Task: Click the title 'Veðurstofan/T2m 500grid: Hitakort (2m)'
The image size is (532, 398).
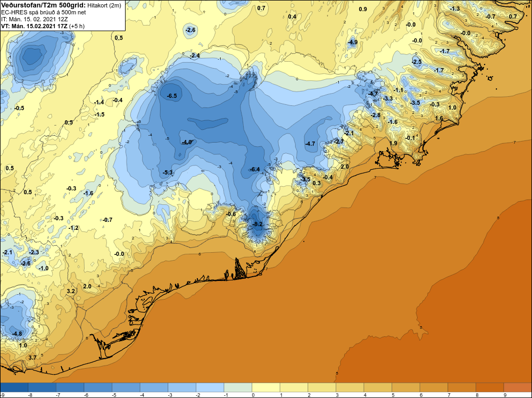Action: (61, 5)
